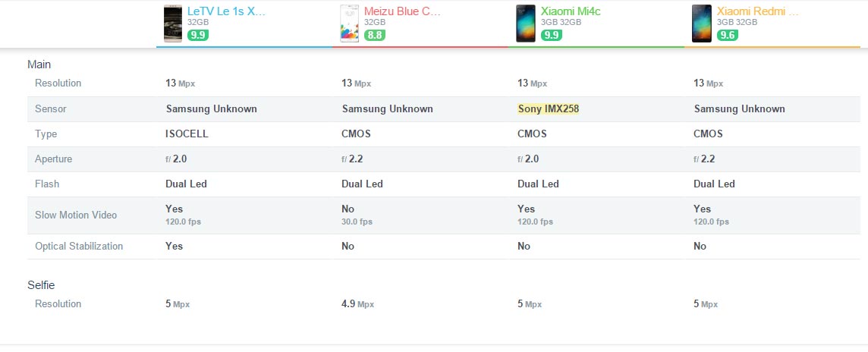Open the Xiaomi Redmi … title link
This screenshot has height=352, width=868.
click(757, 11)
